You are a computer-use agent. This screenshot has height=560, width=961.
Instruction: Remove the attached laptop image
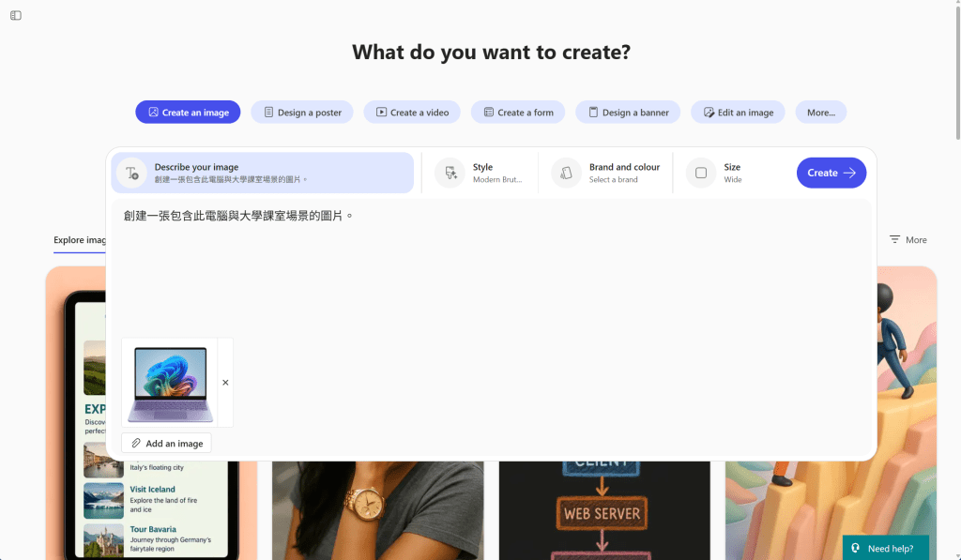225,383
